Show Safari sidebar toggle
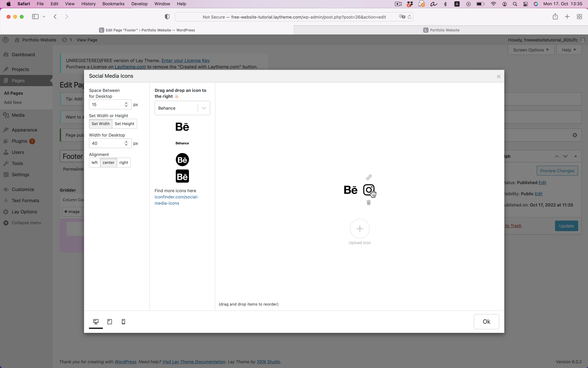The width and height of the screenshot is (588, 368). (x=35, y=17)
